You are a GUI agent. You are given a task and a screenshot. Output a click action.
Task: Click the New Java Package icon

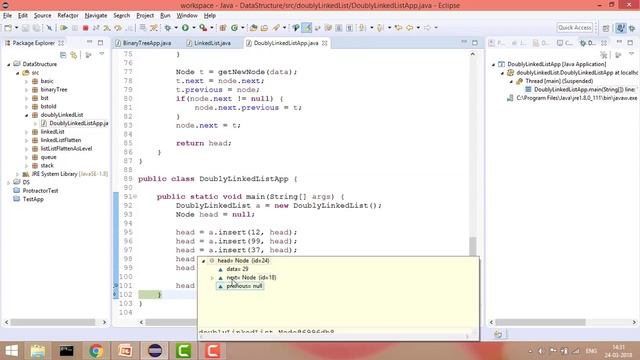[x=223, y=28]
